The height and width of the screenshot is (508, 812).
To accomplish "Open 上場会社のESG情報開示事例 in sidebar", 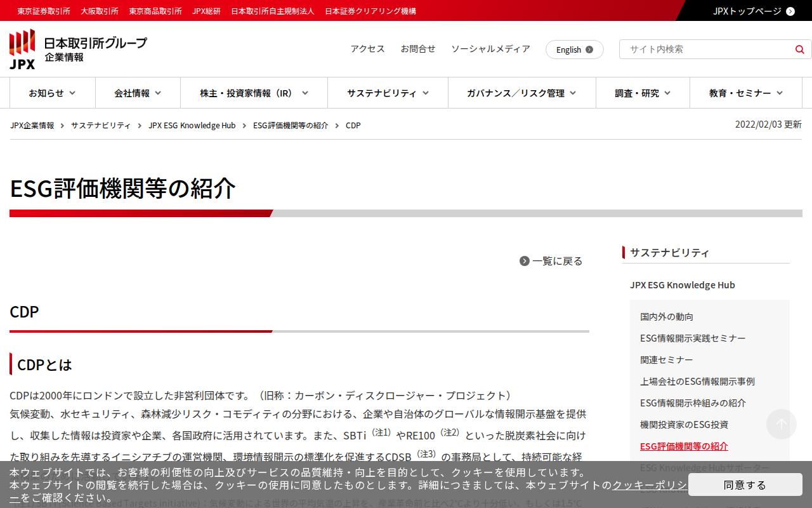I will coord(697,381).
